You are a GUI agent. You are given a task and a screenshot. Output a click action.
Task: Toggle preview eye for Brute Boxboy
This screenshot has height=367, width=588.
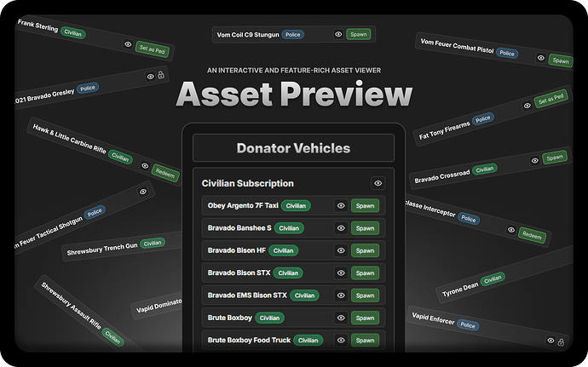[341, 318]
